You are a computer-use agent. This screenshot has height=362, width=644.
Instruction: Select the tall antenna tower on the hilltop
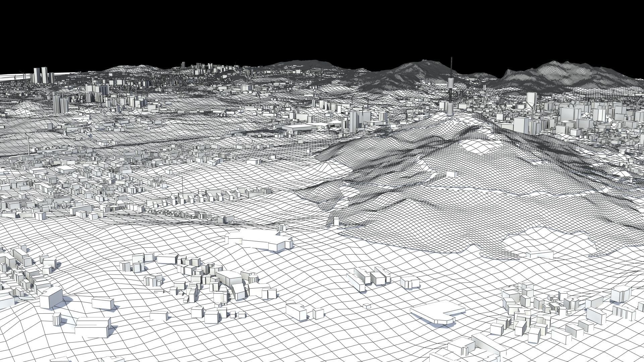pyautogui.click(x=451, y=86)
